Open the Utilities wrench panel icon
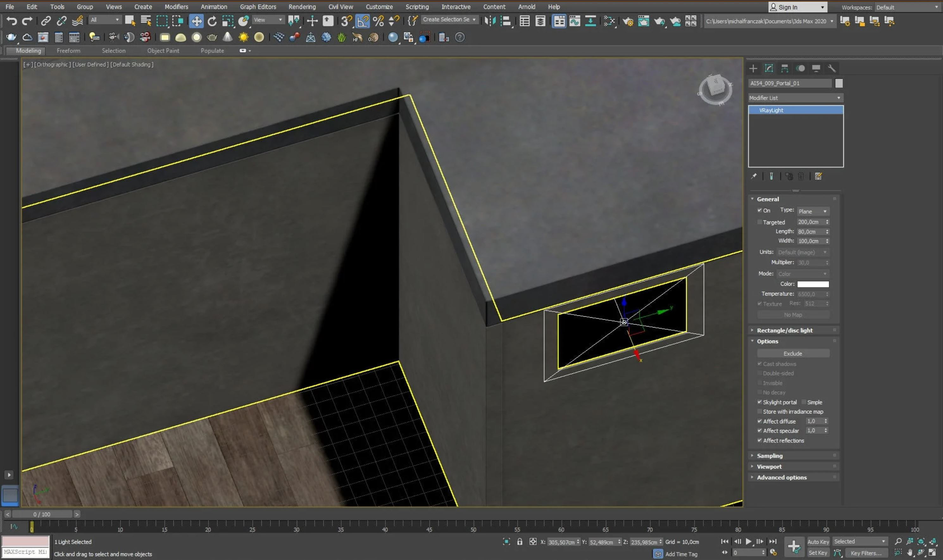Image resolution: width=943 pixels, height=560 pixels. [x=832, y=68]
